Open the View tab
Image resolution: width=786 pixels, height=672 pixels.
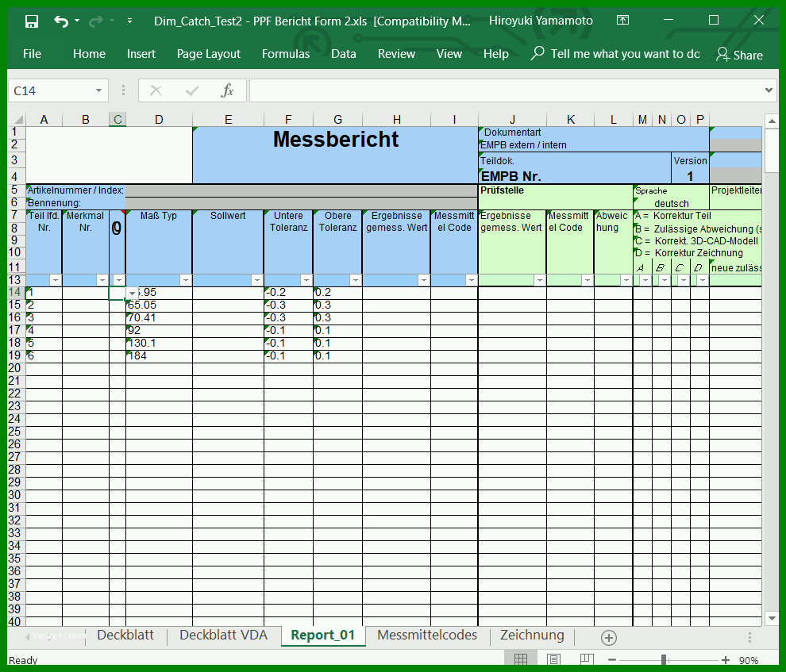(x=449, y=54)
